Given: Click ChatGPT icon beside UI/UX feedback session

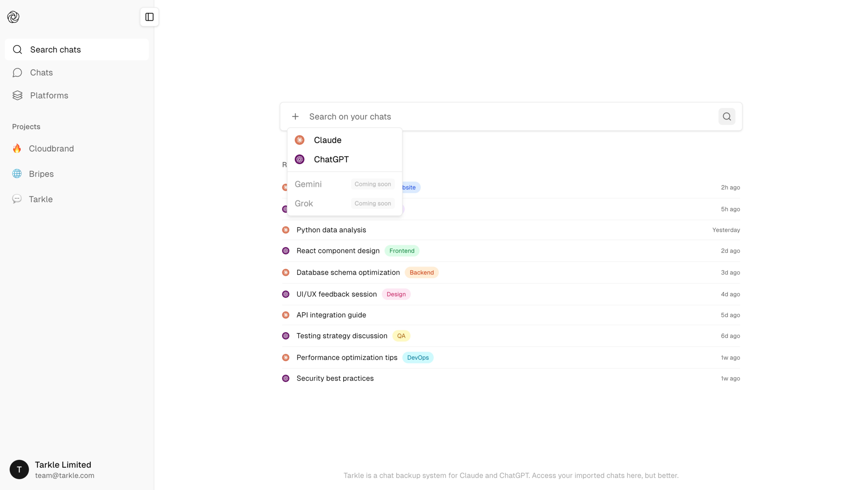Looking at the screenshot, I should (x=286, y=294).
